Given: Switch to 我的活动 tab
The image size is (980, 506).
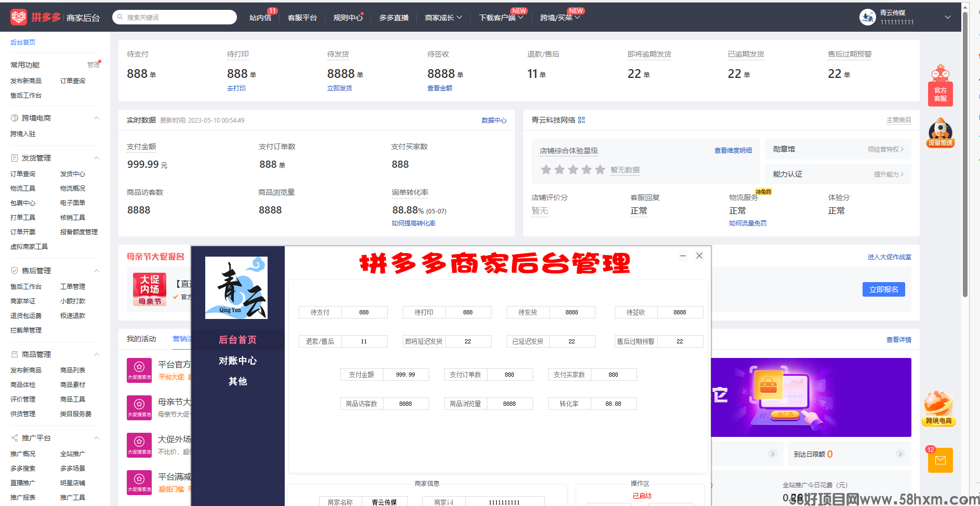Looking at the screenshot, I should (x=141, y=339).
